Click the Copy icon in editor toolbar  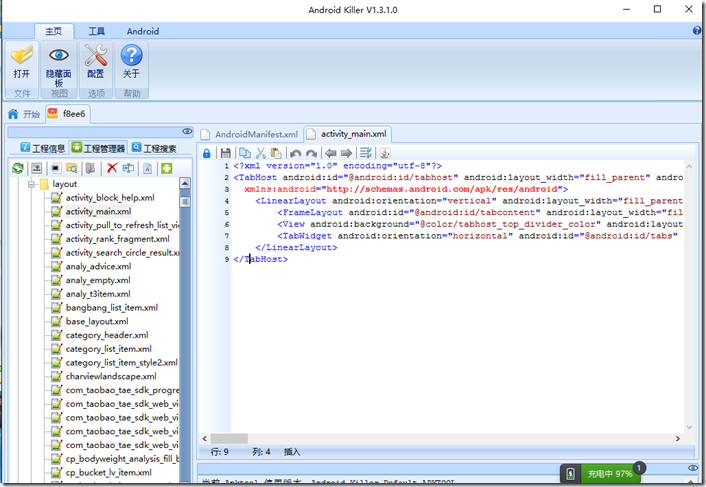[x=244, y=153]
